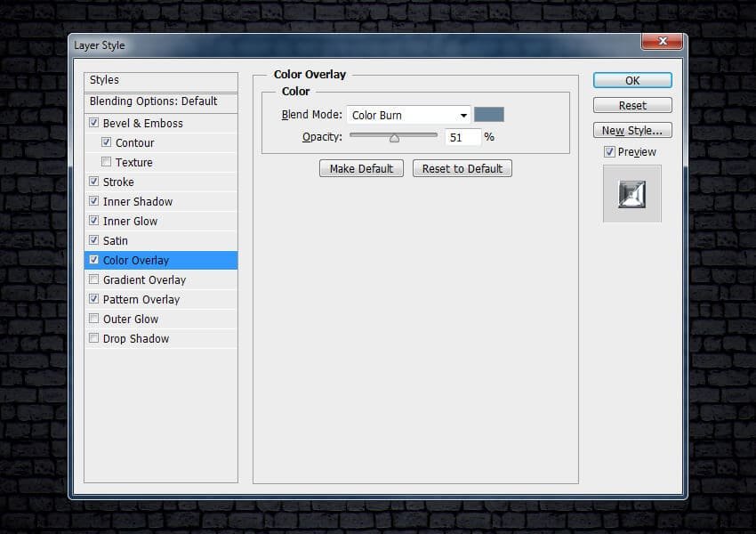
Task: Enable the Drop Shadow checkbox
Action: pos(94,339)
